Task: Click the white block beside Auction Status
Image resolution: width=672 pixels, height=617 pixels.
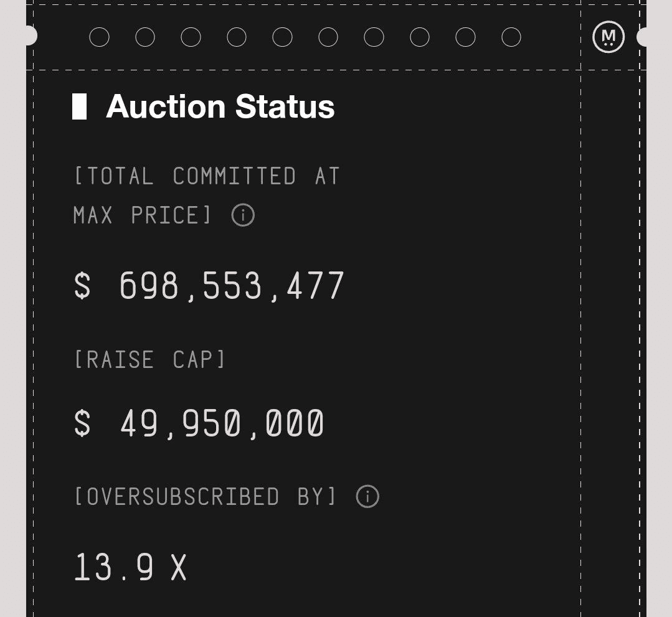Action: (x=79, y=106)
